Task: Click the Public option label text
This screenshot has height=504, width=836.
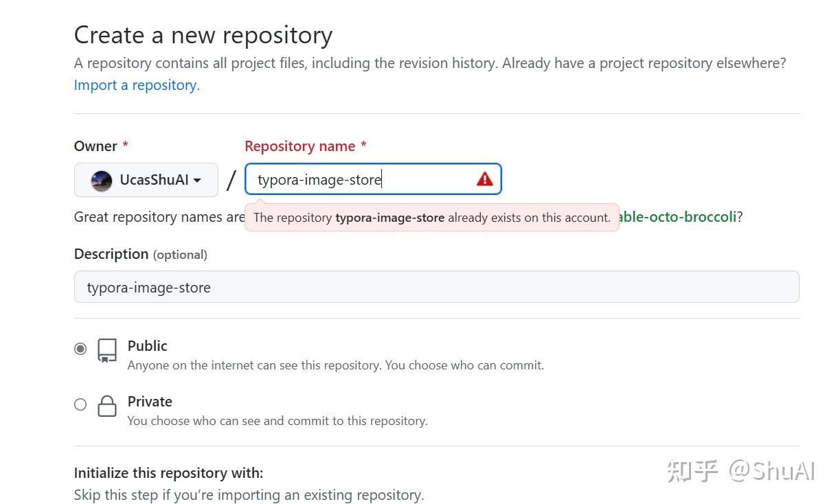Action: (x=147, y=346)
